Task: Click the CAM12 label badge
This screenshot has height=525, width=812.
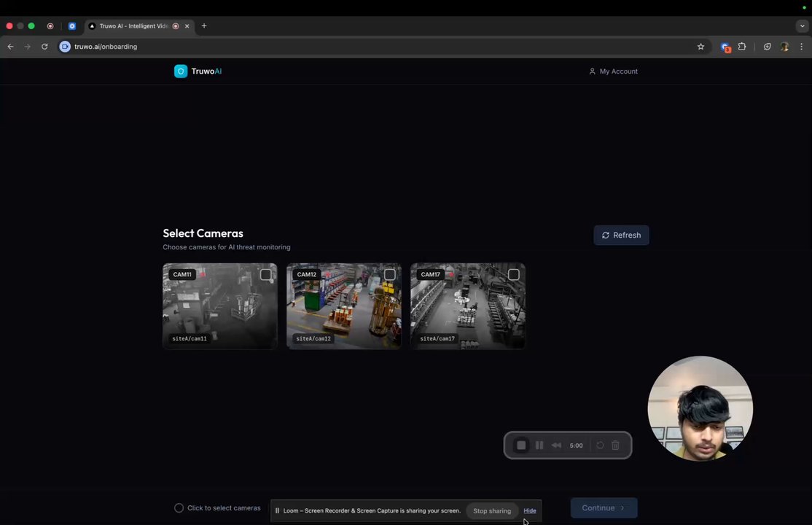Action: [307, 275]
